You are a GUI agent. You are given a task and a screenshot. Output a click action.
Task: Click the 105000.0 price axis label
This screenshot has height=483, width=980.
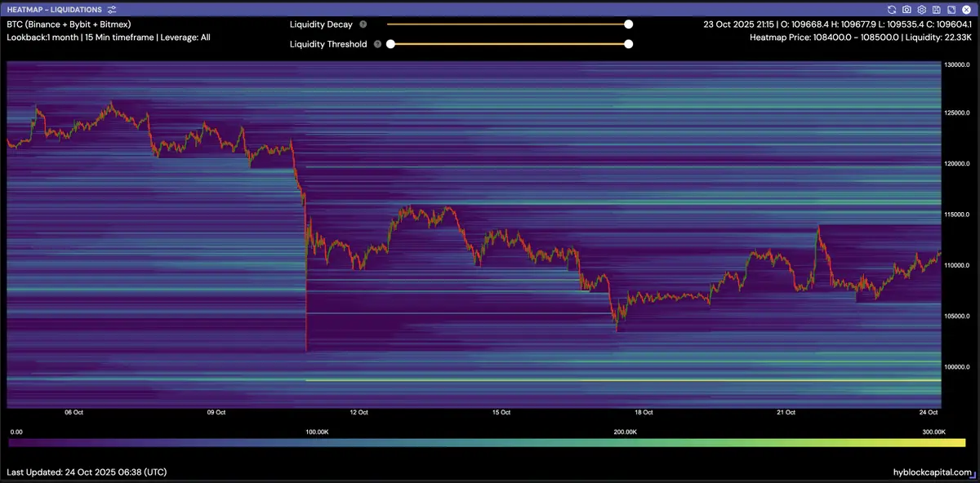[x=959, y=316]
